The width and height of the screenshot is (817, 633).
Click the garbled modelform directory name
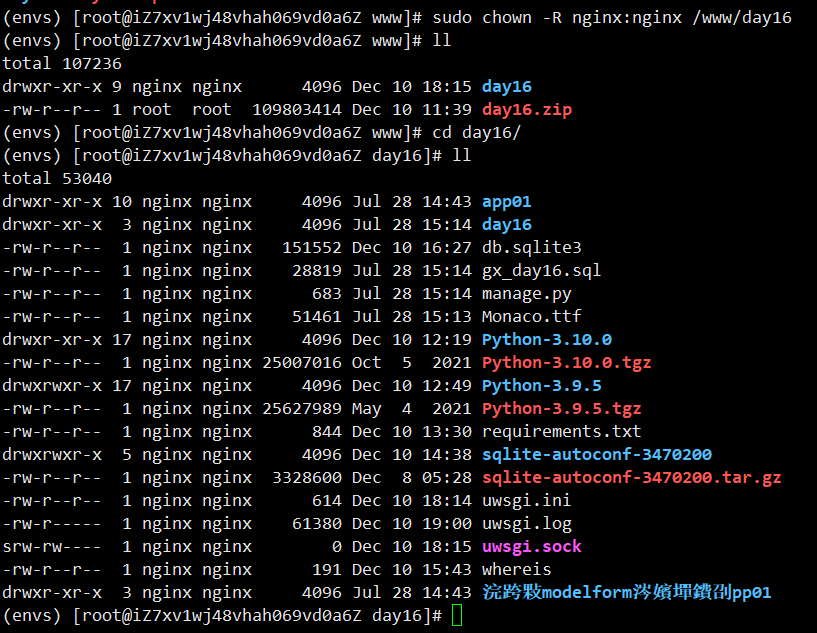tap(626, 592)
